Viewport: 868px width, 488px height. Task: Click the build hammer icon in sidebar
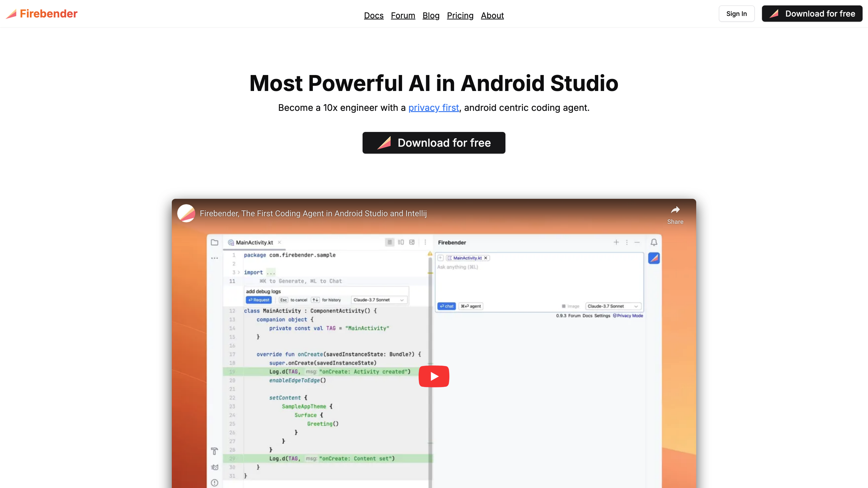214,451
